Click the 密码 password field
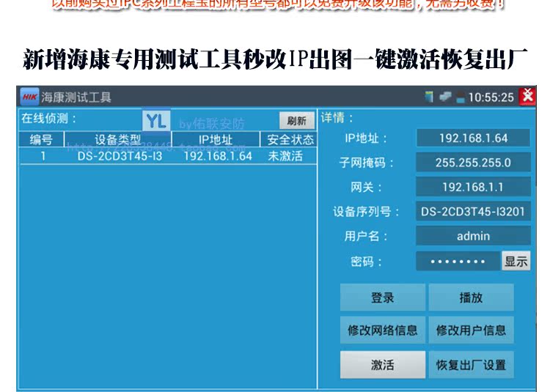 (458, 261)
